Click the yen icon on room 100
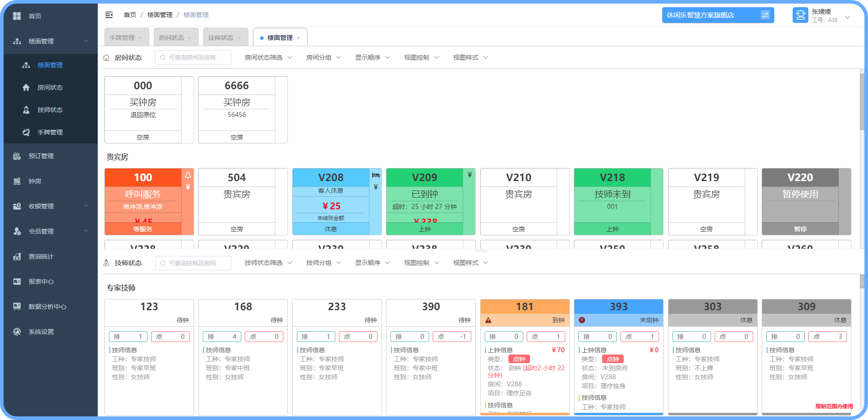Screen dimensions: 868x420 [188, 187]
